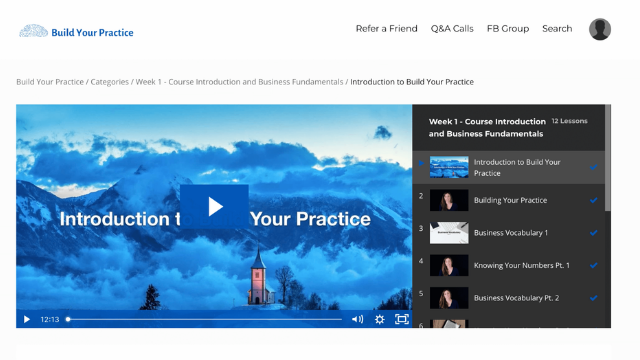Viewport: 640px width, 360px height.
Task: Open the Q&A Calls menu item
Action: [x=452, y=29]
